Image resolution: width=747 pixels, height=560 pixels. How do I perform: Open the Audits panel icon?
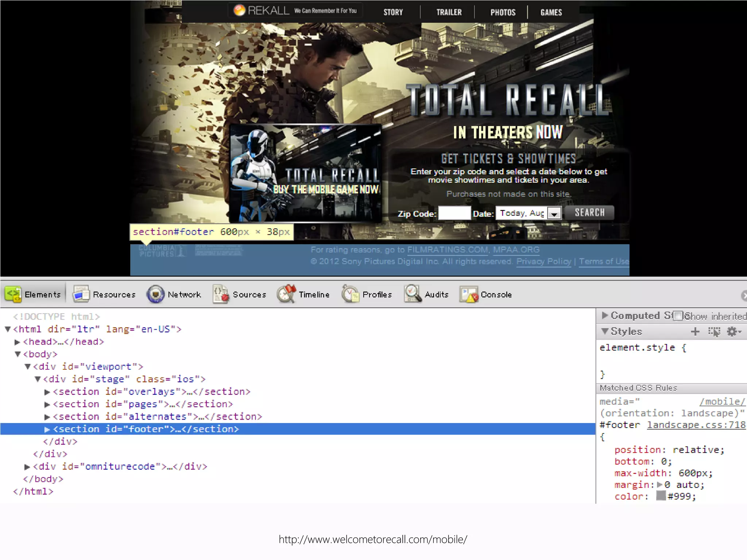413,294
